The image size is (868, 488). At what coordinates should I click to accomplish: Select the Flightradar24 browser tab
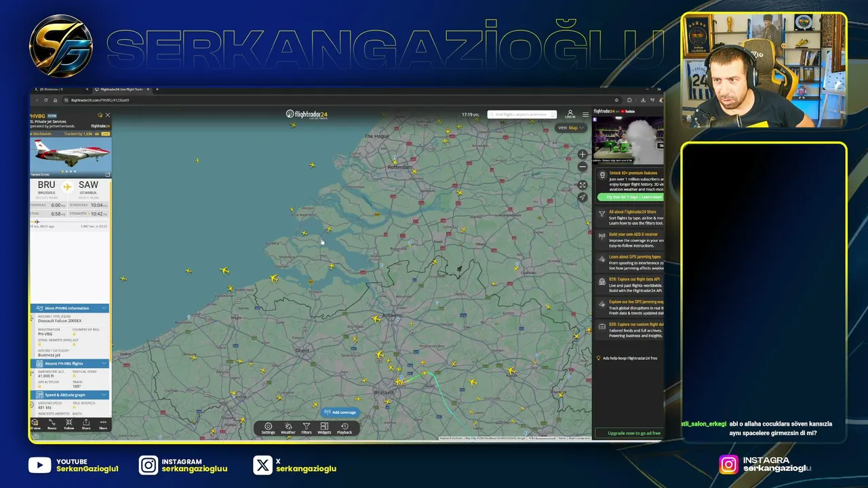[x=122, y=89]
